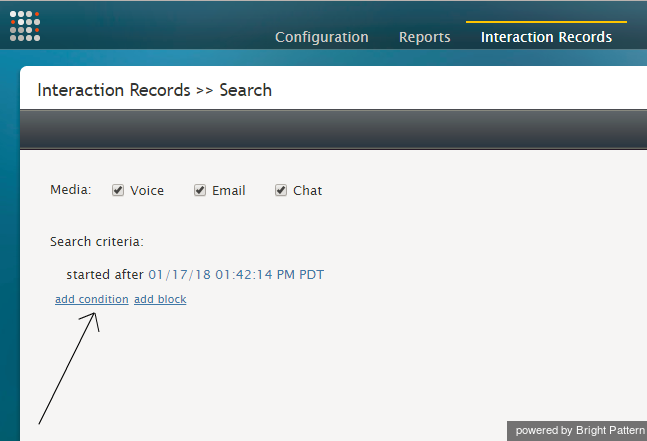Select the Interaction Records tab
This screenshot has width=647, height=441.
pyautogui.click(x=546, y=37)
